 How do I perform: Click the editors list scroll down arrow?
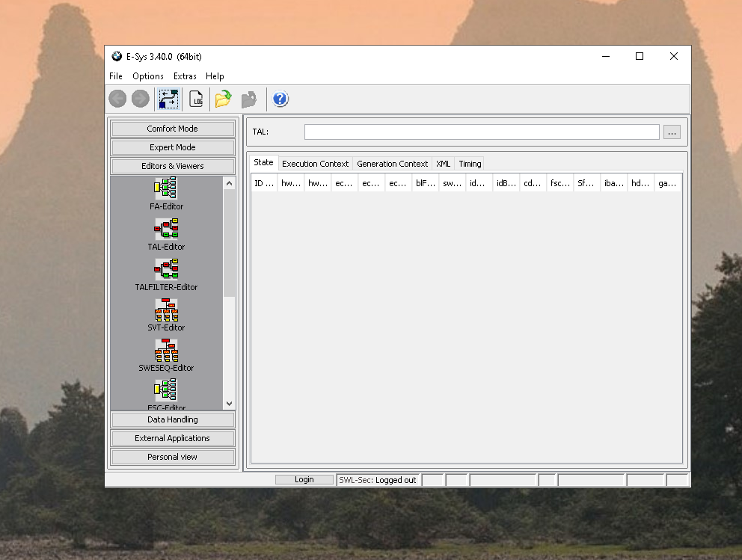click(x=229, y=404)
